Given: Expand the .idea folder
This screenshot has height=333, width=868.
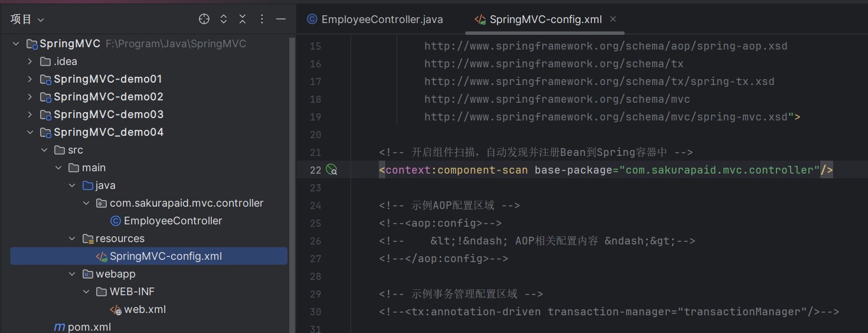Looking at the screenshot, I should coord(30,61).
